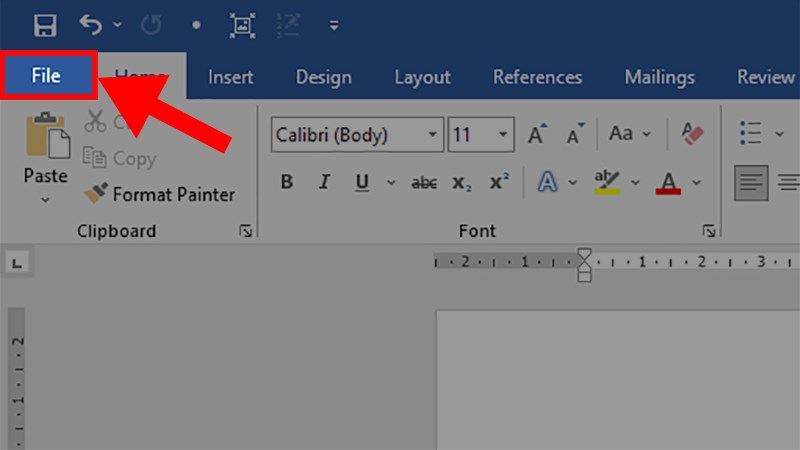The width and height of the screenshot is (800, 450).
Task: Open Customize Quick Access Toolbar dropdown
Action: pos(334,25)
